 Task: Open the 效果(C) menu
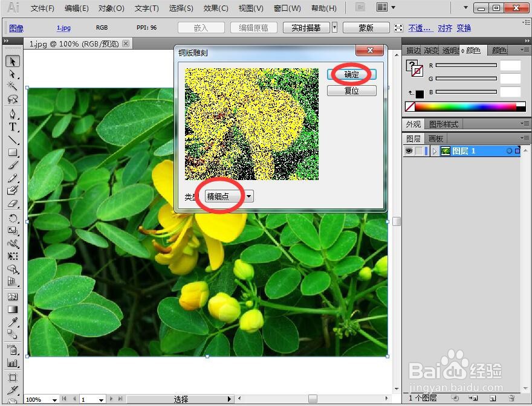(216, 8)
